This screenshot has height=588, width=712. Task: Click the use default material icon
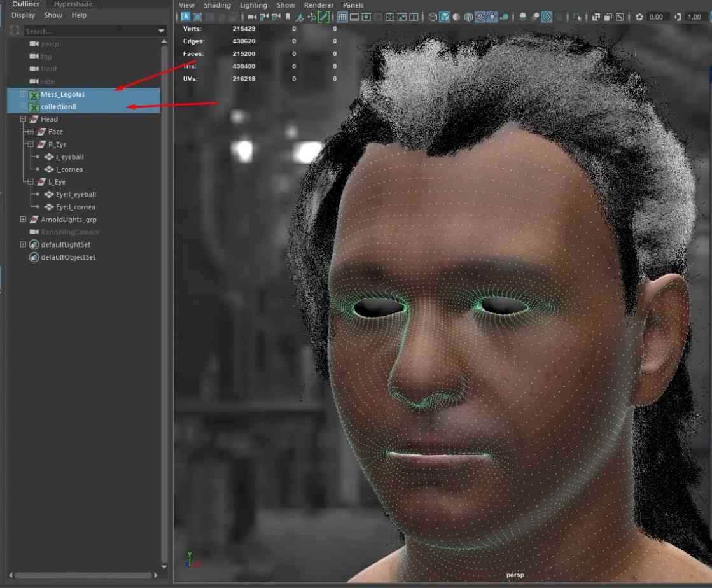pos(456,17)
